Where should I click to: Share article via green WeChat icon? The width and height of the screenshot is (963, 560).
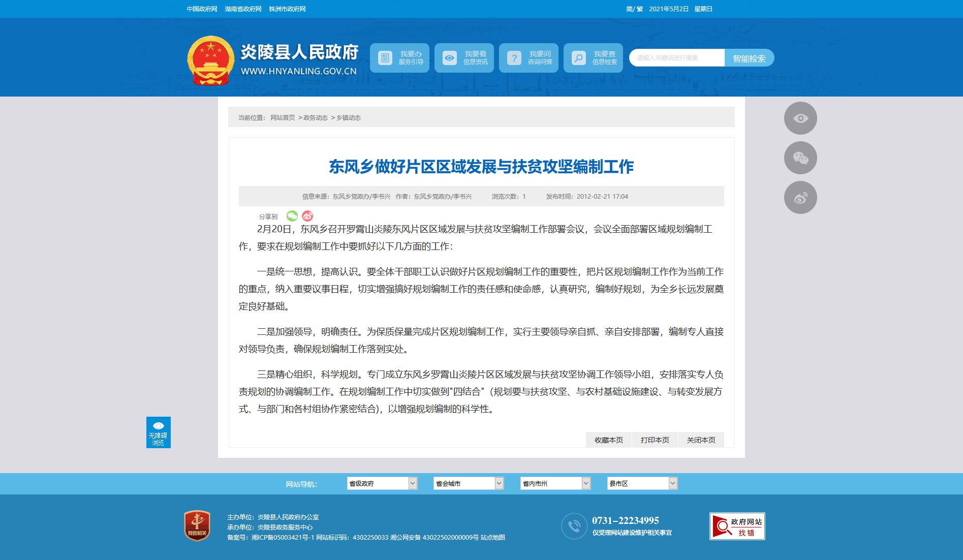[x=292, y=216]
